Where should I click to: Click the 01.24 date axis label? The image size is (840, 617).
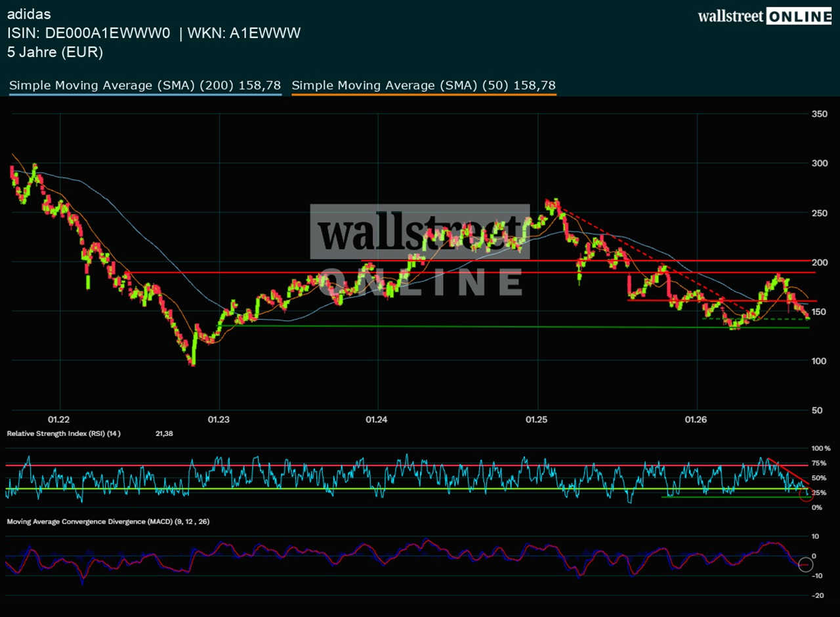pyautogui.click(x=376, y=419)
